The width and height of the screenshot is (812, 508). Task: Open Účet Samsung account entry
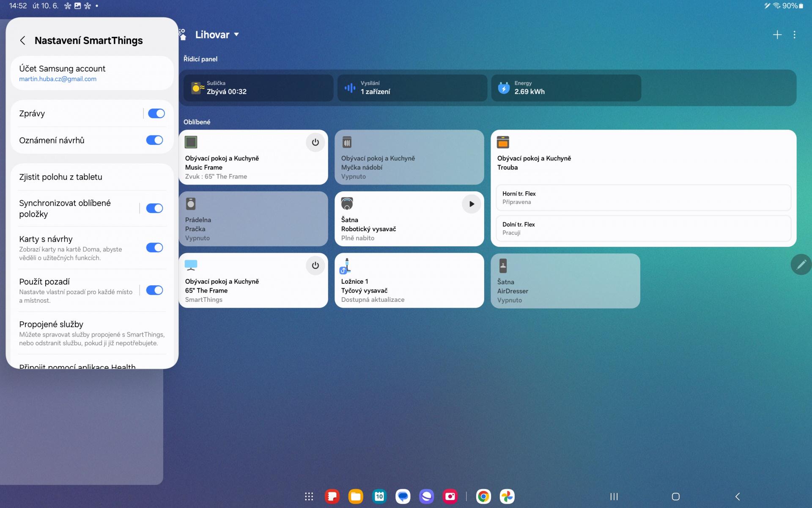tap(92, 73)
